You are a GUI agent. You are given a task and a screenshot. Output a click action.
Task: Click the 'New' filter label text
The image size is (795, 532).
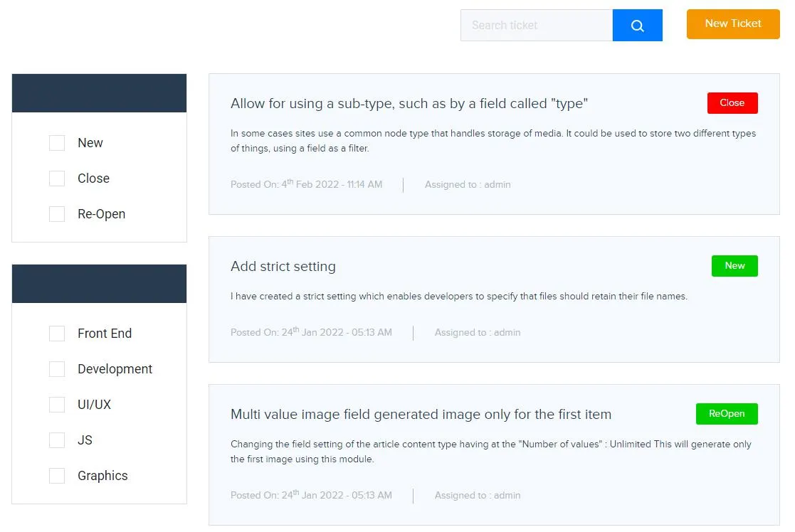pyautogui.click(x=90, y=143)
